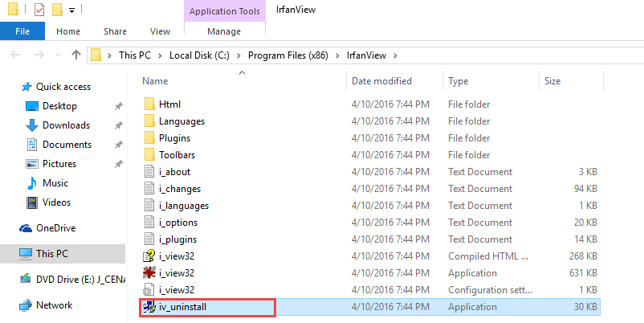Select Network in the navigation pane
Screen dimensions: 644x323
55,305
